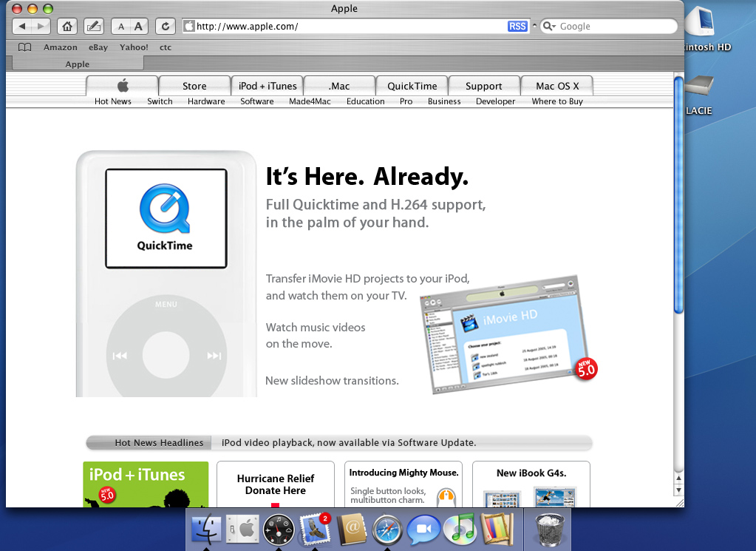Open Address Book in the Dock
The image size is (756, 551).
[x=352, y=530]
